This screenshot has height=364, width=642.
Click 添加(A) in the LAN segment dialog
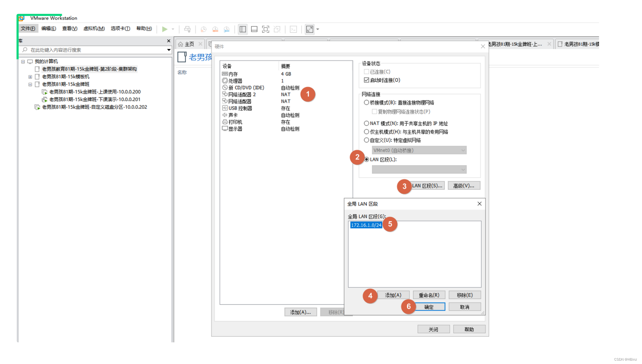pos(393,295)
